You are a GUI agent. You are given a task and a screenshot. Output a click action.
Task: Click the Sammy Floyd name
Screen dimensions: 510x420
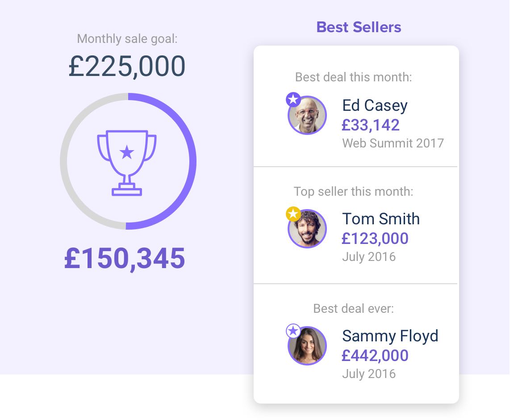(390, 336)
